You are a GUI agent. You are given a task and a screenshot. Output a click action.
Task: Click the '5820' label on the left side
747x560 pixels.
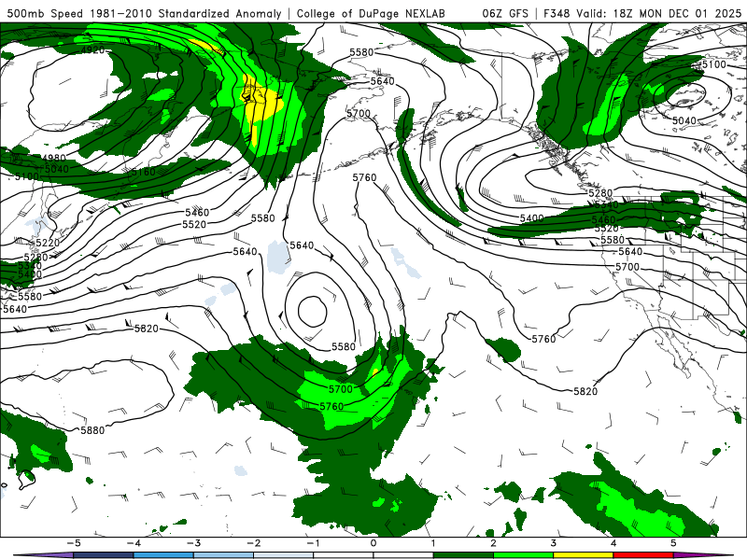point(147,329)
